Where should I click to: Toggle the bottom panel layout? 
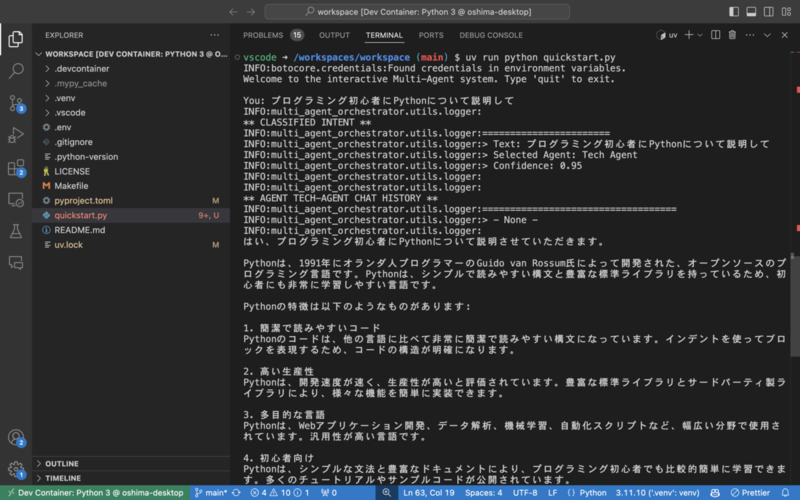[x=751, y=11]
